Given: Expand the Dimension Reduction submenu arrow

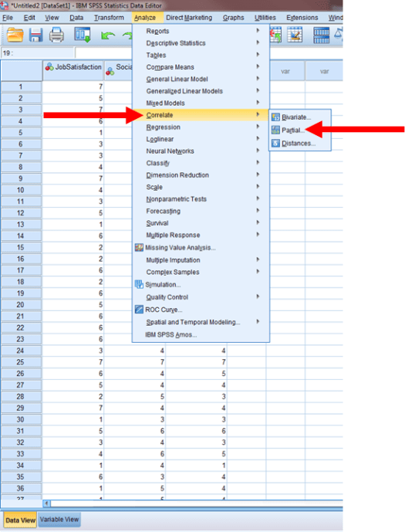Looking at the screenshot, I should [258, 175].
